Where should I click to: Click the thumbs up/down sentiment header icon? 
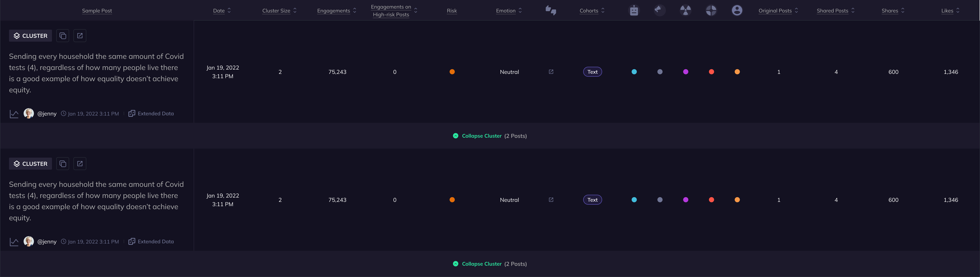point(551,11)
